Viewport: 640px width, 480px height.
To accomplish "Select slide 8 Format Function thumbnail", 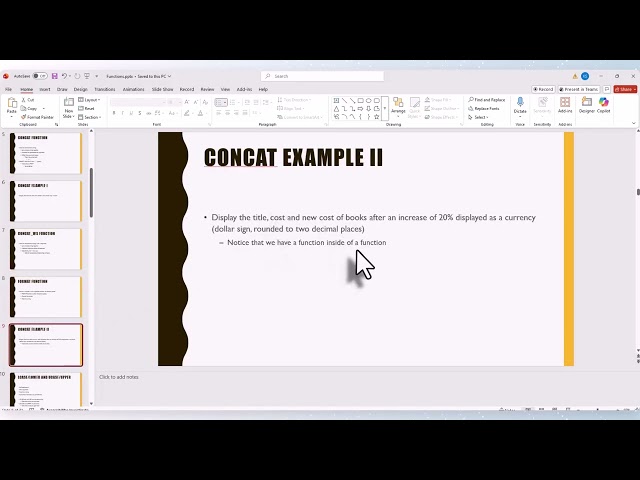I will point(46,297).
